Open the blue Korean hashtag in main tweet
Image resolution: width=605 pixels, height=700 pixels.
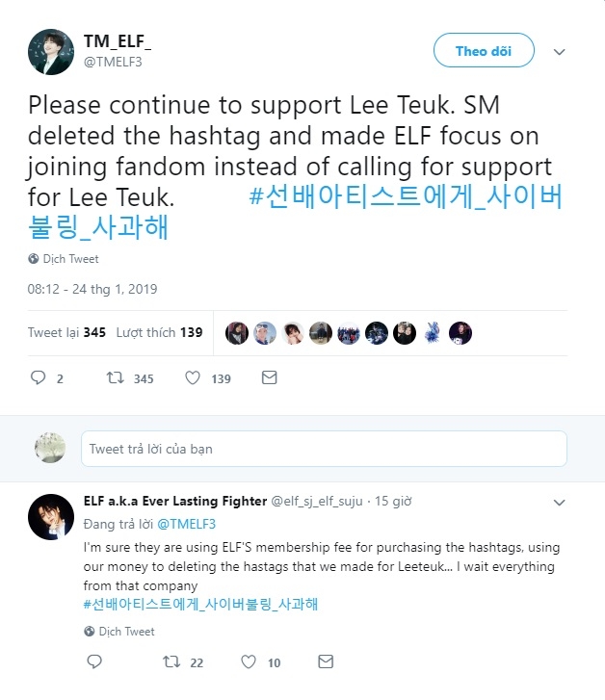point(406,195)
